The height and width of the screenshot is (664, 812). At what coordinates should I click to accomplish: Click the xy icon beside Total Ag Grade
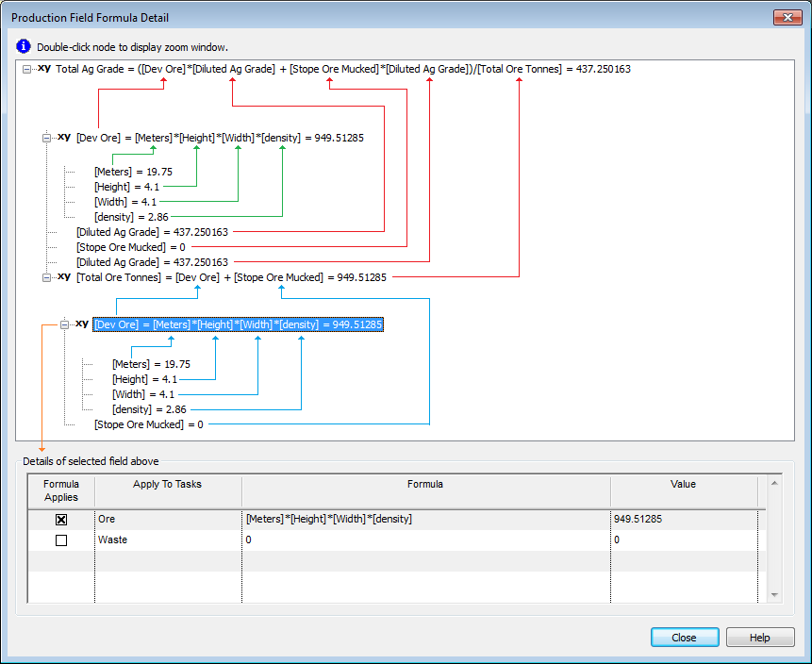[x=44, y=69]
